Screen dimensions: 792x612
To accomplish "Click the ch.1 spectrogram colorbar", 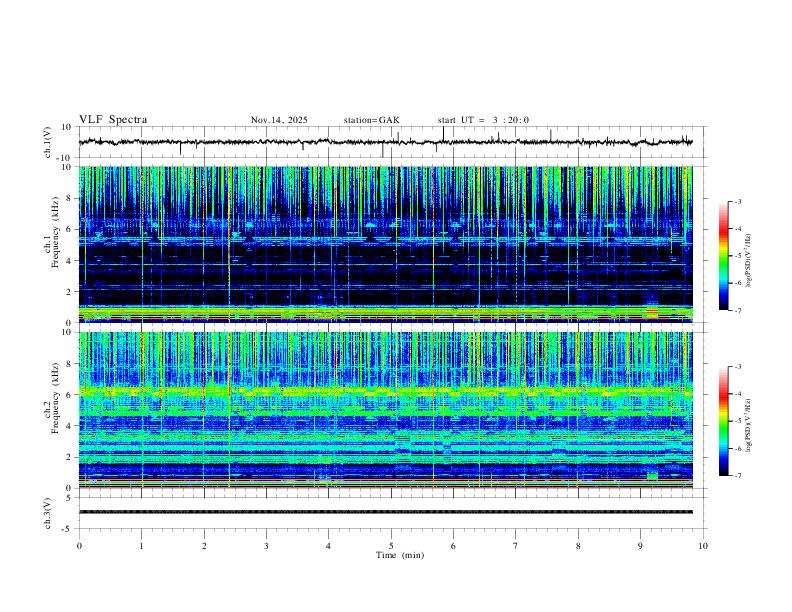I will coord(724,256).
